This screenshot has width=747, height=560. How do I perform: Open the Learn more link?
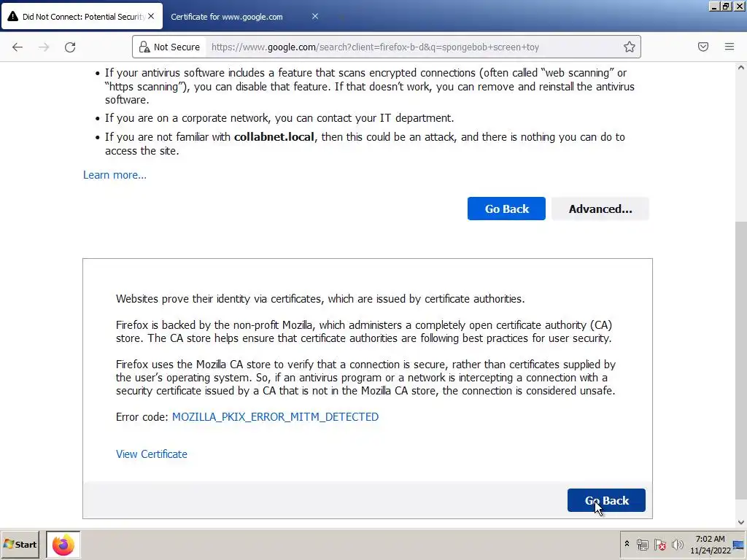115,175
